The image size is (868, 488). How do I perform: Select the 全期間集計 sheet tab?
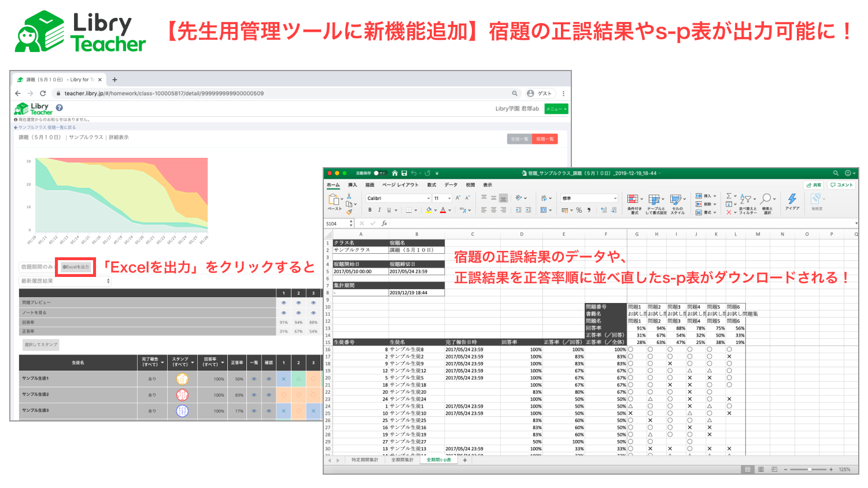click(x=403, y=460)
